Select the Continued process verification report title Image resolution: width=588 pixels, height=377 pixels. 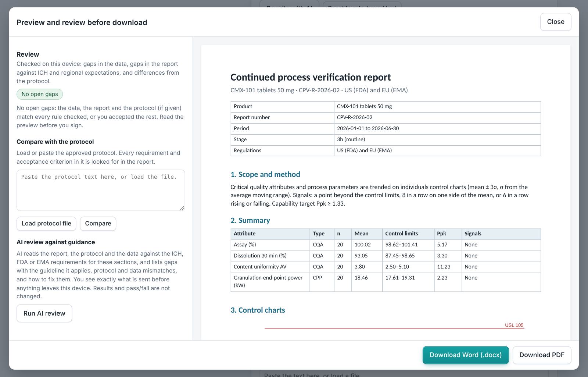coord(311,77)
